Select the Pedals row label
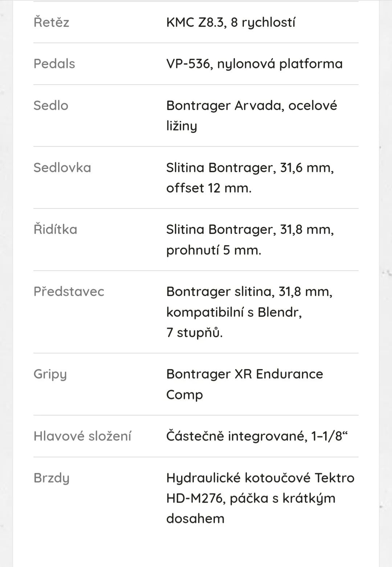Image resolution: width=392 pixels, height=567 pixels. (x=54, y=64)
